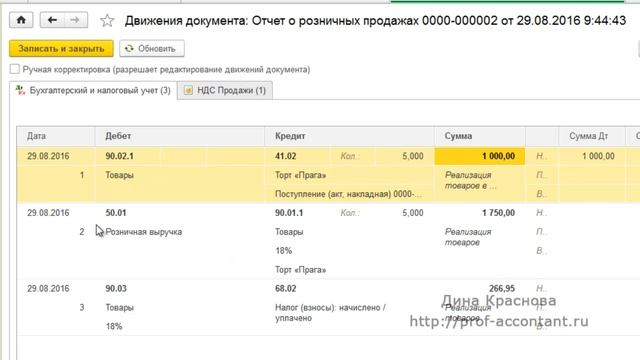The width and height of the screenshot is (640, 360).
Task: Select credit account 90.01.1 cell
Action: click(289, 213)
